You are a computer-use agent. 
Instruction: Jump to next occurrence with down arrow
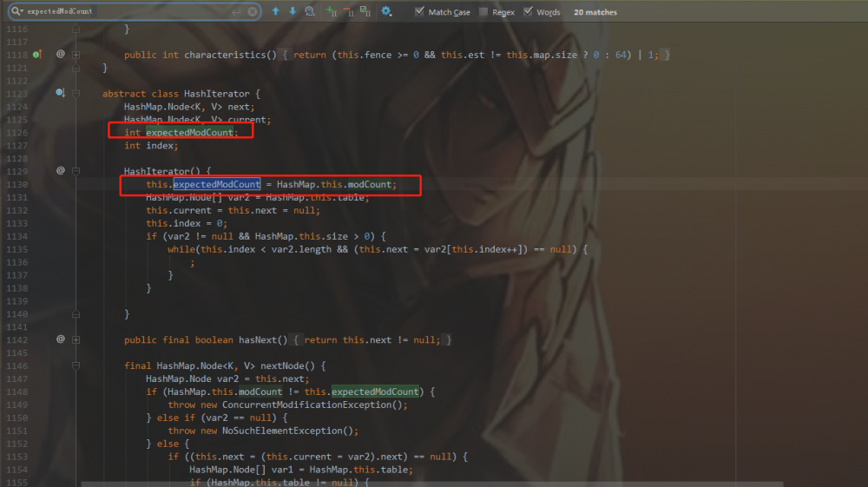point(293,11)
